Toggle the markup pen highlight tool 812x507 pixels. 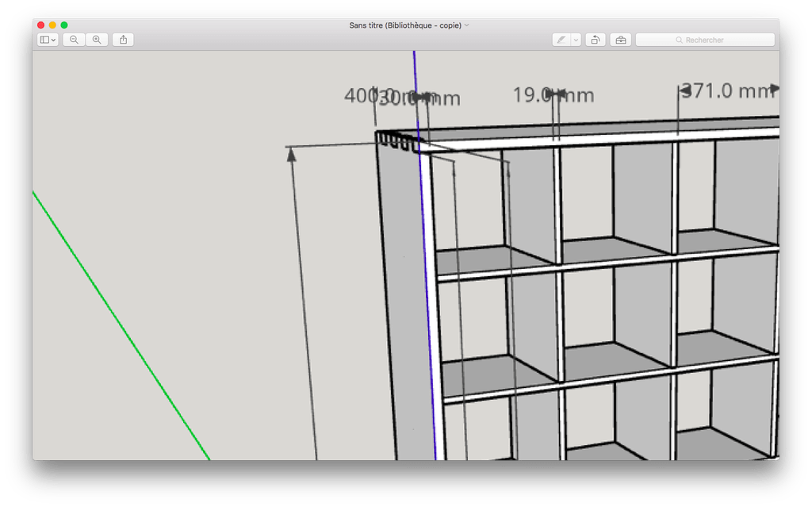(561, 40)
